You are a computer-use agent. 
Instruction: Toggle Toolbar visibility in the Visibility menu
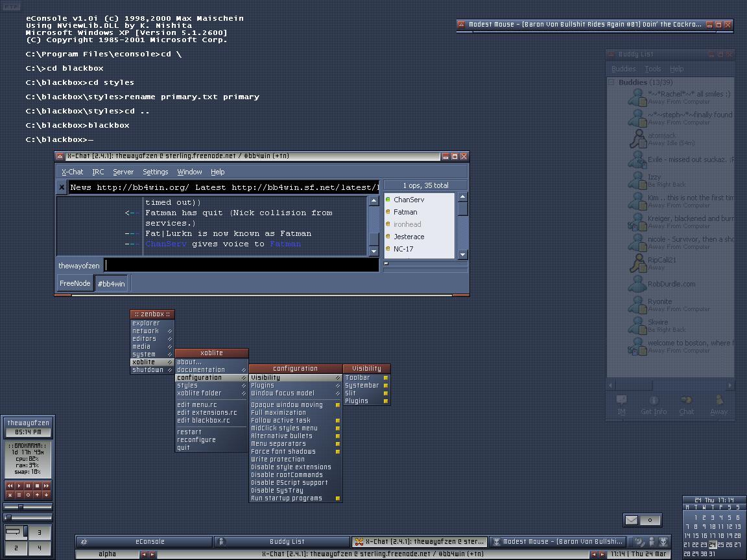click(366, 378)
